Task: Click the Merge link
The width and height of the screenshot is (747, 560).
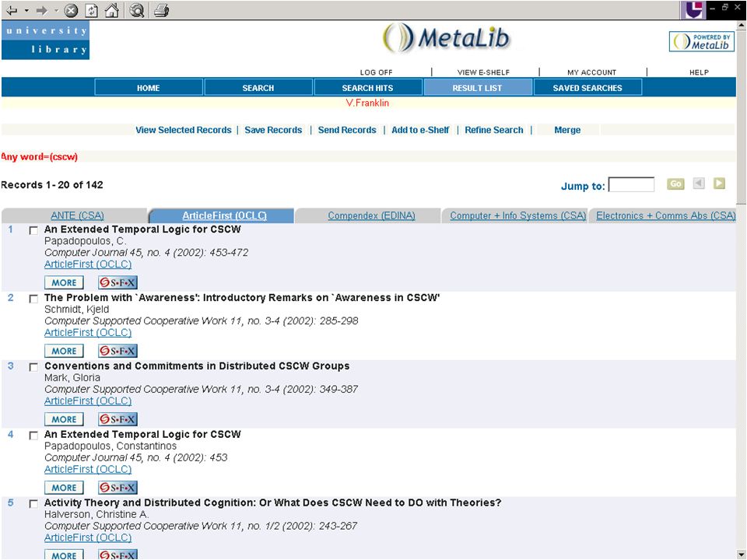Action: coord(567,130)
